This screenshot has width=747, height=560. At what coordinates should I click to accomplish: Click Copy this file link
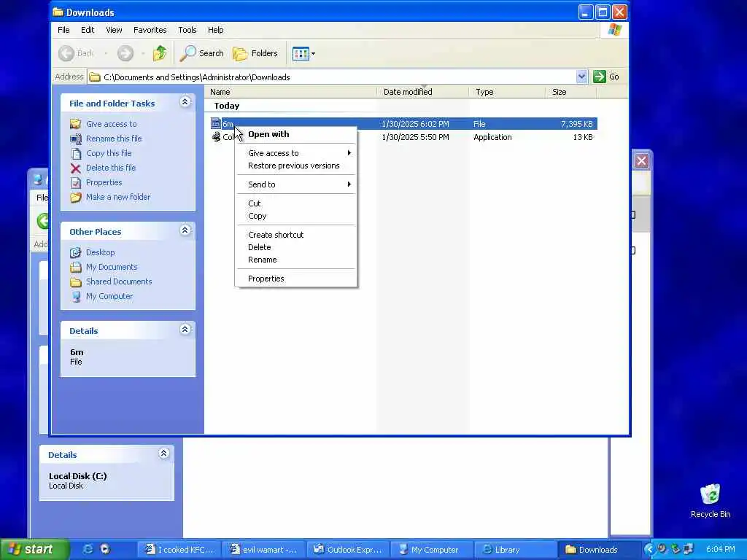pos(109,153)
